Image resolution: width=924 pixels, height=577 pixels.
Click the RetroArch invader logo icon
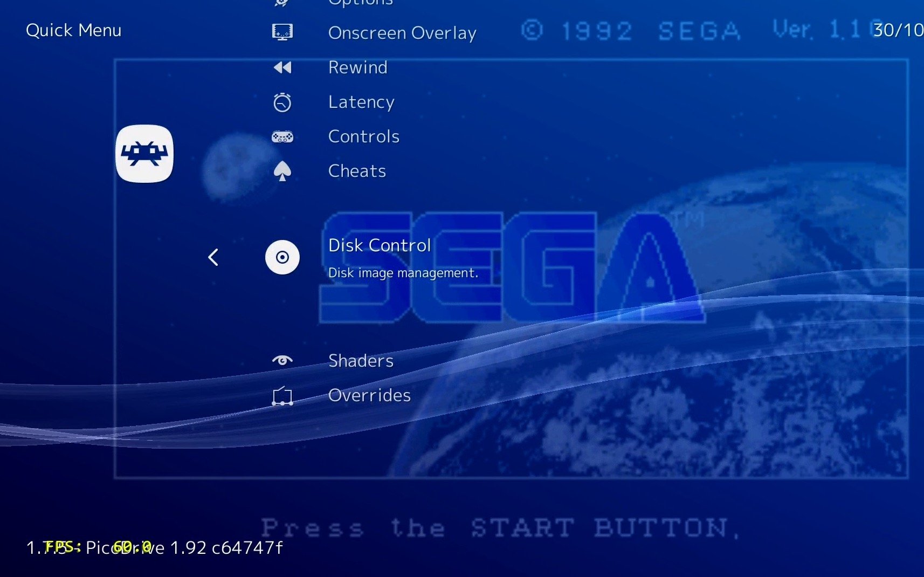click(144, 154)
